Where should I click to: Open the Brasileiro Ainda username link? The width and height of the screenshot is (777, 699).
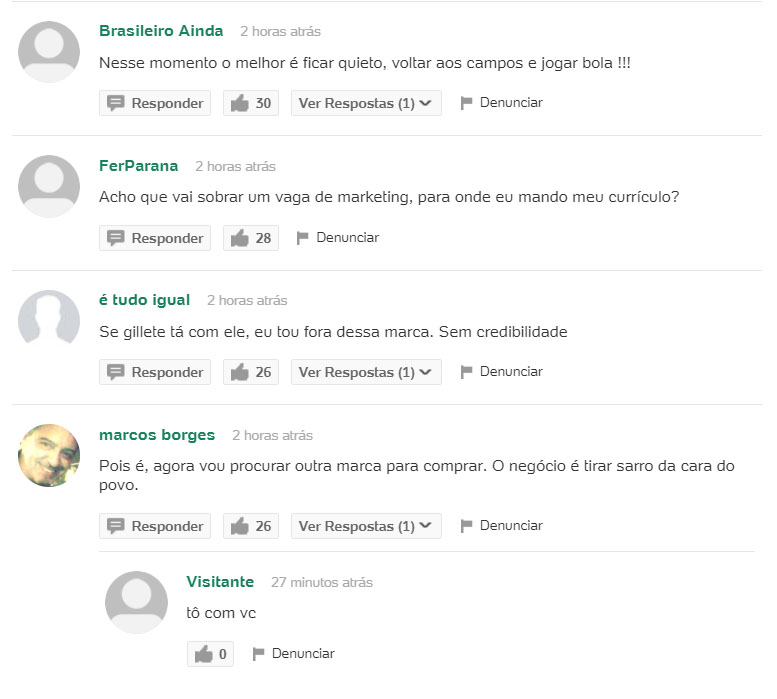click(161, 31)
